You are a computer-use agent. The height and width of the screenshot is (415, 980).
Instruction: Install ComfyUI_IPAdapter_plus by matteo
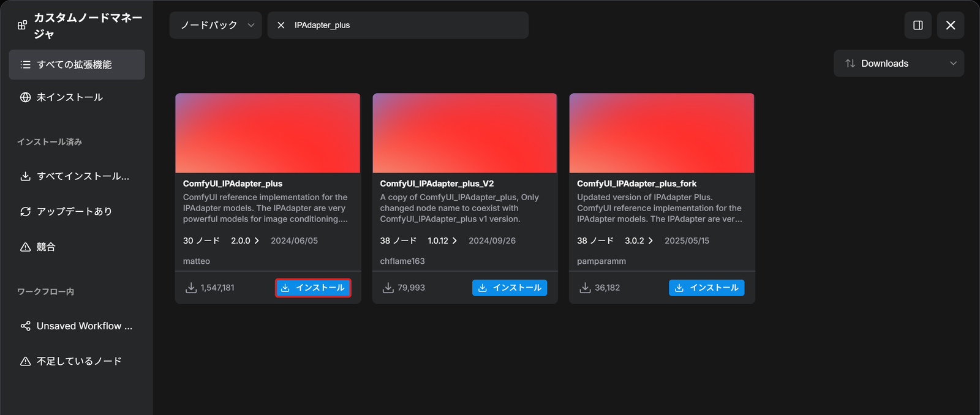tap(313, 288)
